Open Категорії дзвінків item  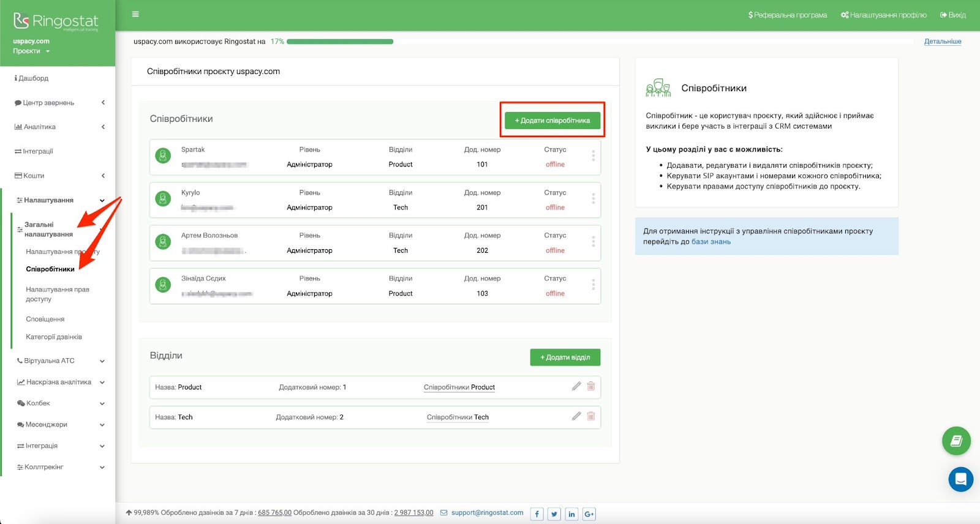pyautogui.click(x=54, y=337)
